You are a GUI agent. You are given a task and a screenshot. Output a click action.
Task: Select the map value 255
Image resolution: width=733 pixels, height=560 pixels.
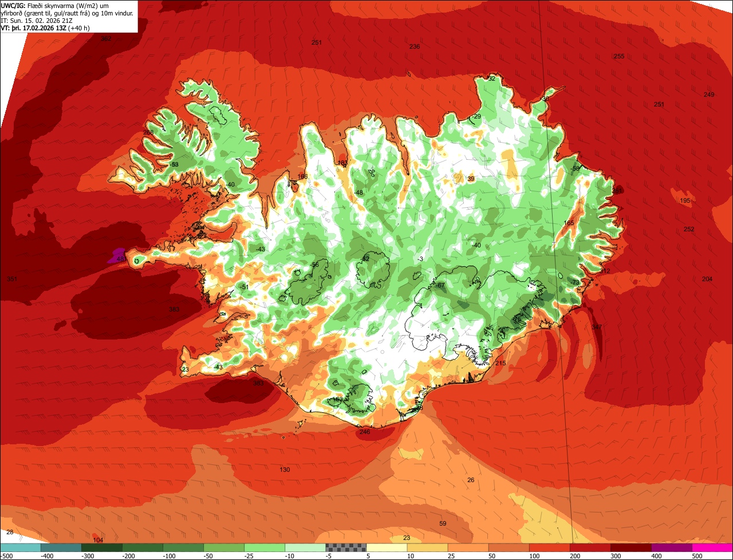point(619,56)
